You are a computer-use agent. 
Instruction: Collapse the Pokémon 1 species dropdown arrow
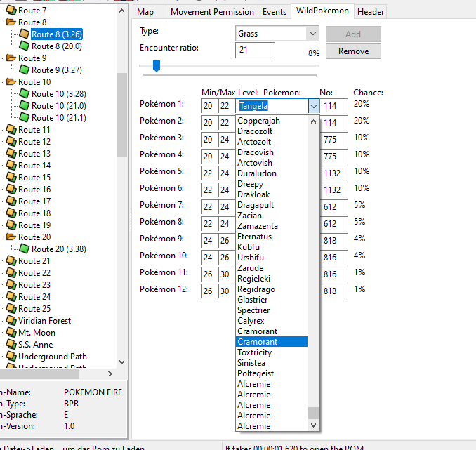pyautogui.click(x=312, y=106)
